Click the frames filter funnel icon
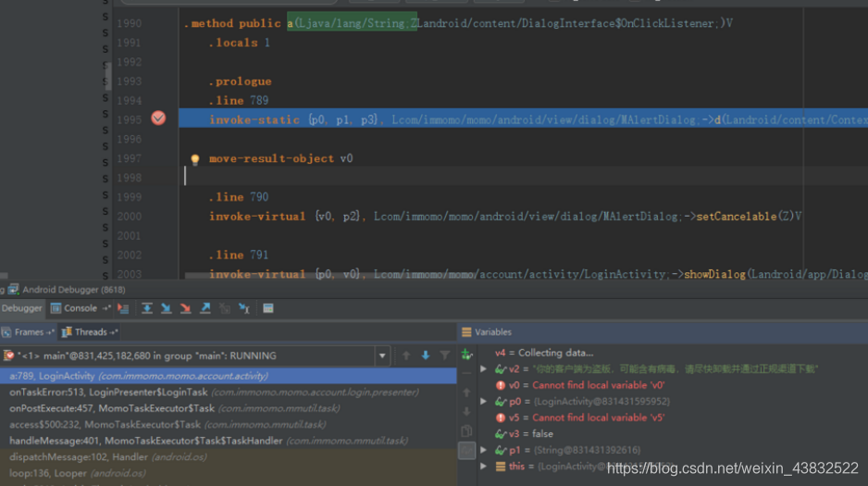 pos(444,355)
